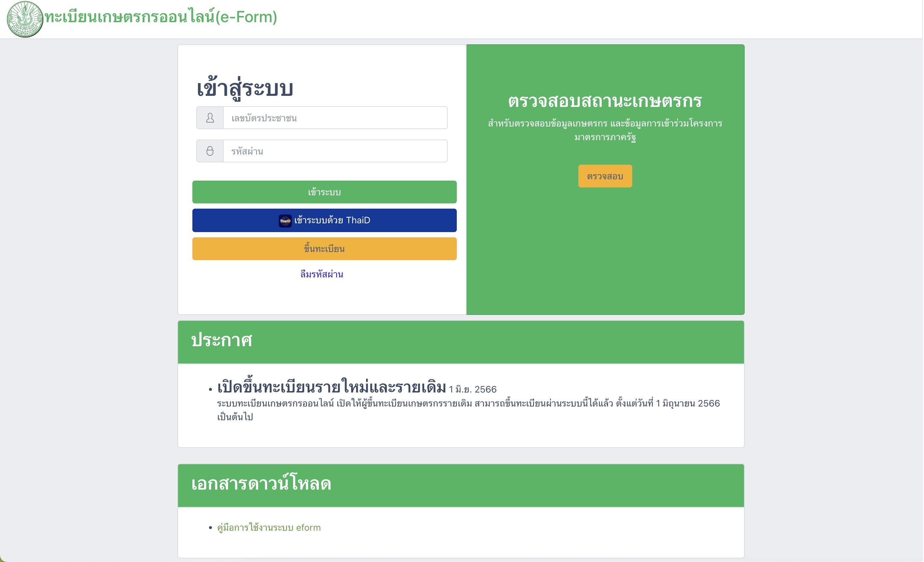Click the เข้าสู่ระบบ form heading
Image resolution: width=924 pixels, height=562 pixels.
[x=245, y=88]
